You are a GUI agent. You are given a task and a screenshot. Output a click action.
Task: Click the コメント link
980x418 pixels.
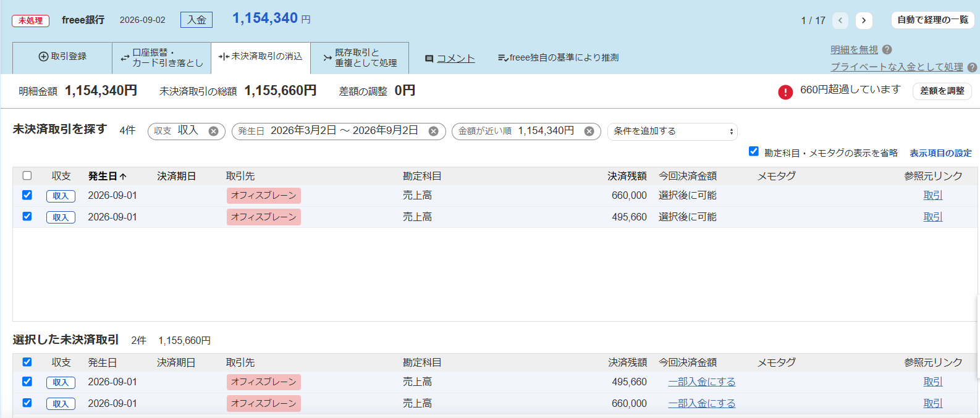click(456, 59)
